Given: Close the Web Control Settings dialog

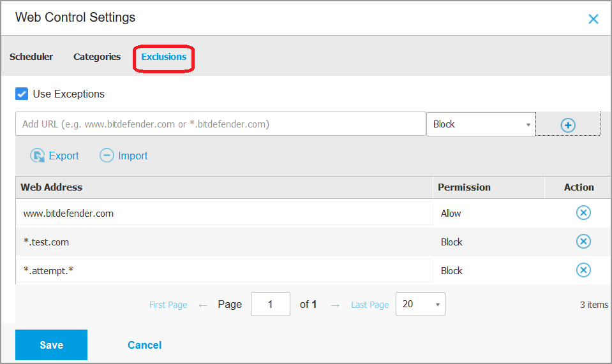Looking at the screenshot, I should [593, 19].
